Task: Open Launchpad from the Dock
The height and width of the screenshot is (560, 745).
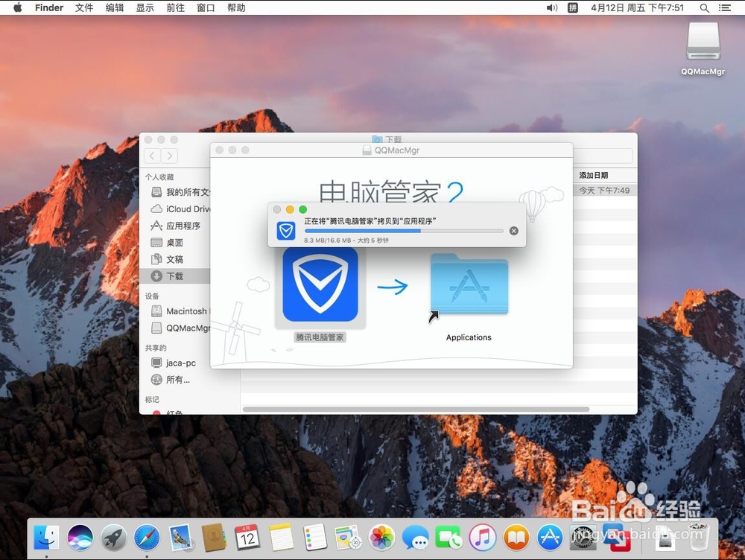Action: pyautogui.click(x=113, y=537)
